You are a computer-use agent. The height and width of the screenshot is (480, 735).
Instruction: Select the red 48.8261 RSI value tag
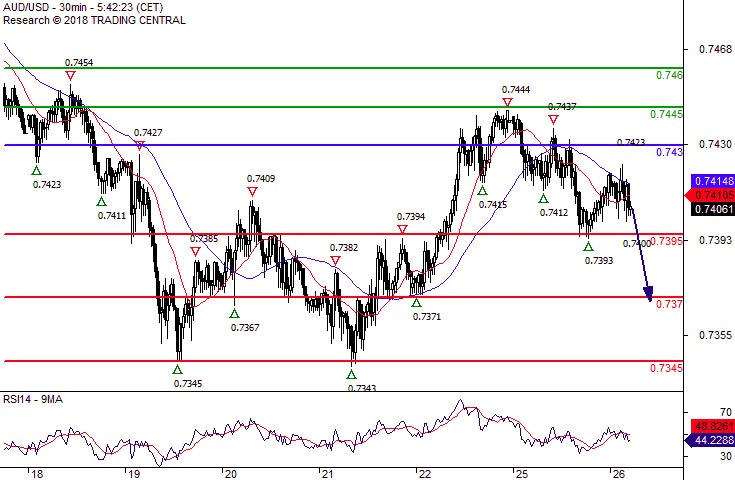(x=713, y=426)
